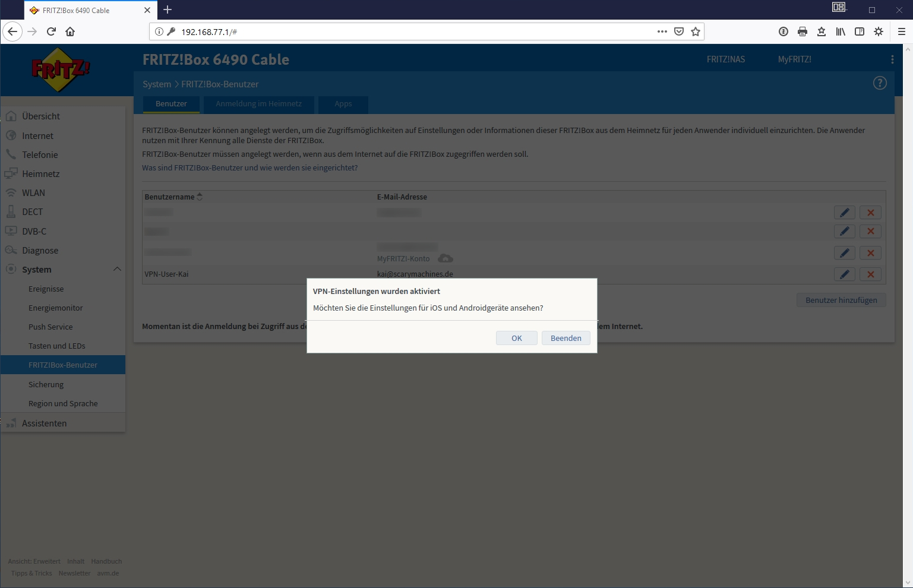Toggle the Firefox sidebar view

tap(860, 31)
